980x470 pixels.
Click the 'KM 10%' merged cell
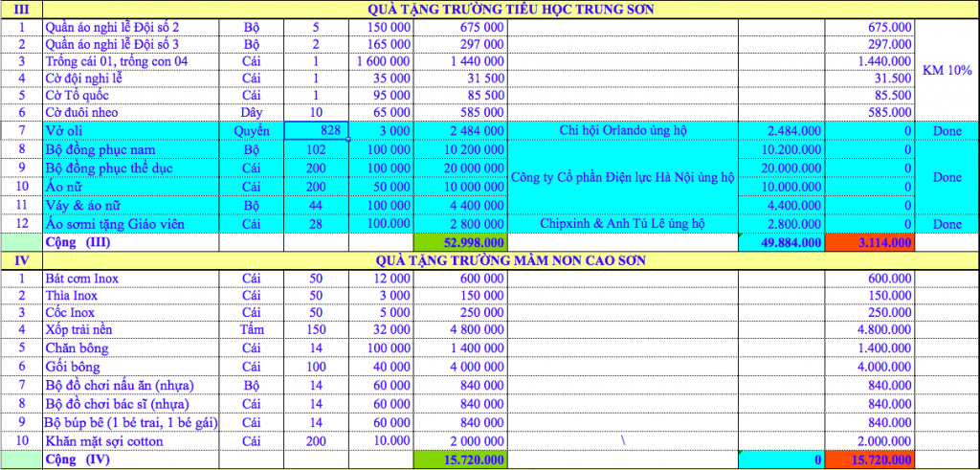pos(947,70)
